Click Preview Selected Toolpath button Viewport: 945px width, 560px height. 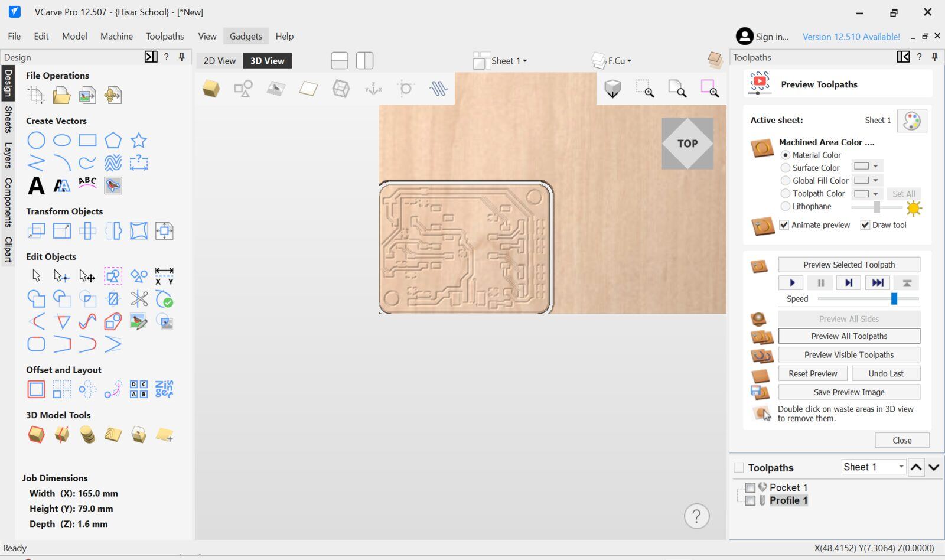pyautogui.click(x=849, y=265)
